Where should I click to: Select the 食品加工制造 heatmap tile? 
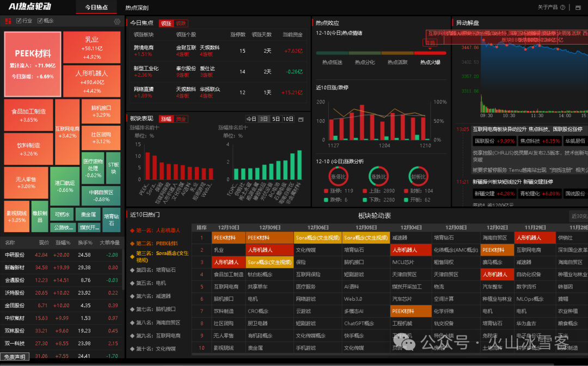pos(28,115)
